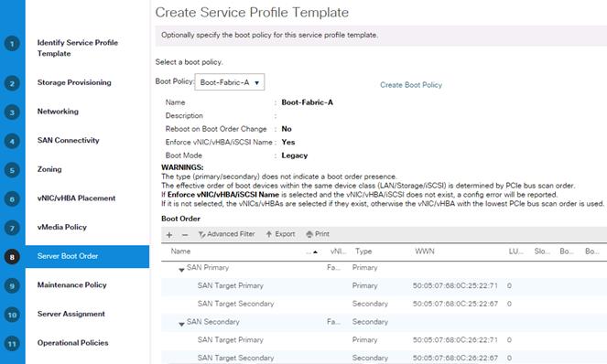This screenshot has height=364, width=607.
Task: Click the plus add icon above the Boot Order table
Action: coord(169,235)
